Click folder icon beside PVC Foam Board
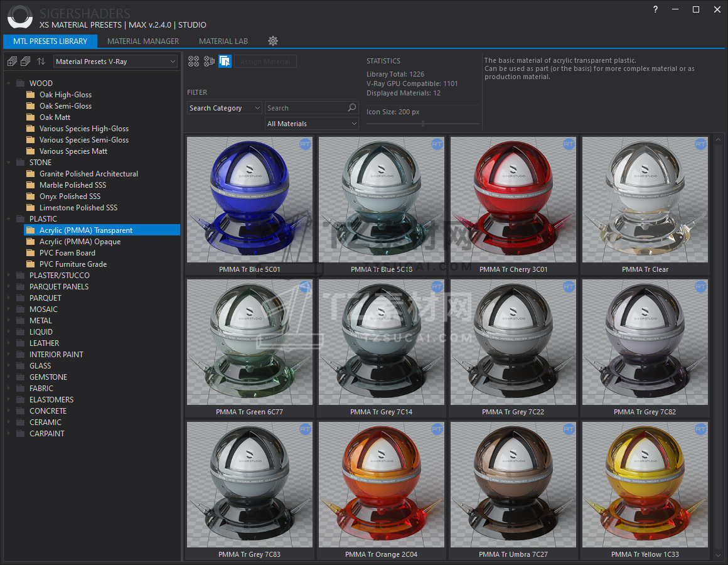728x565 pixels. pos(31,252)
